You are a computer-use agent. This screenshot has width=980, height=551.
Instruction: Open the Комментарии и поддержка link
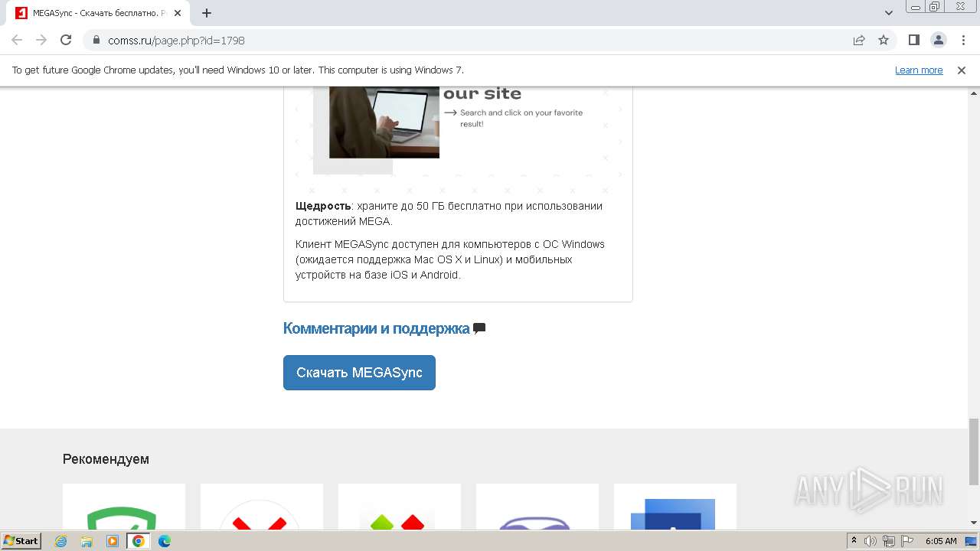(x=376, y=328)
